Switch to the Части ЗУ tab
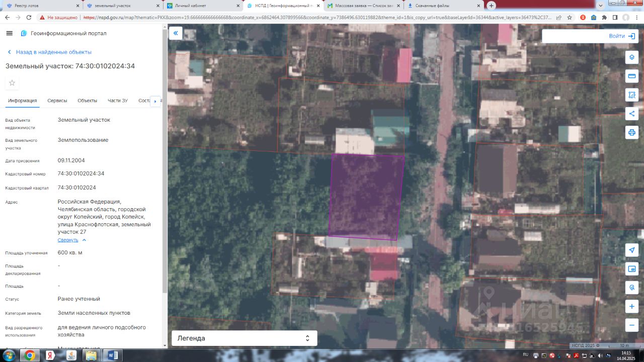This screenshot has width=644, height=362. (118, 101)
